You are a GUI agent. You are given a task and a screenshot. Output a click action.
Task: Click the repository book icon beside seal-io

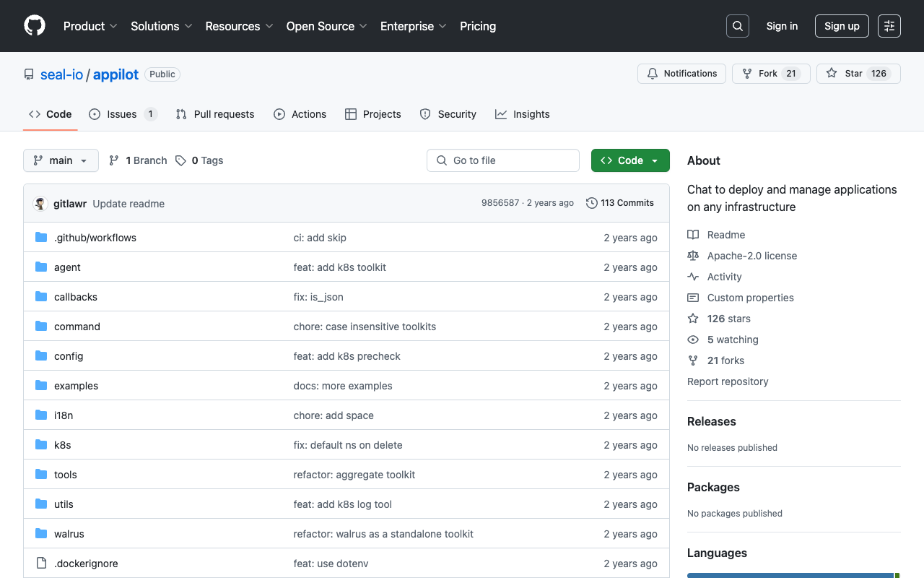pyautogui.click(x=29, y=74)
